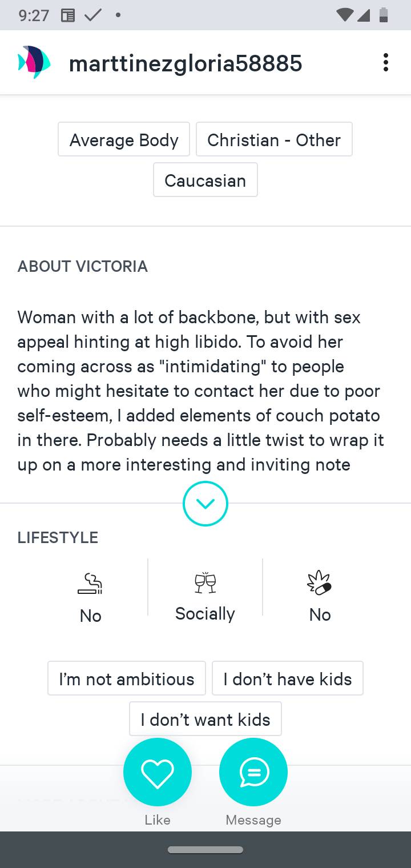
Task: Tap the Android home gesture pill
Action: click(x=205, y=850)
